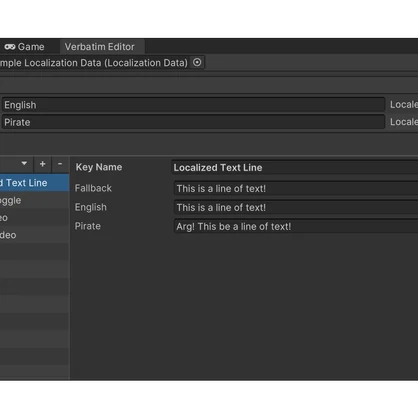Edit the Fallback text field
Image resolution: width=418 pixels, height=418 pixels.
pyautogui.click(x=296, y=188)
